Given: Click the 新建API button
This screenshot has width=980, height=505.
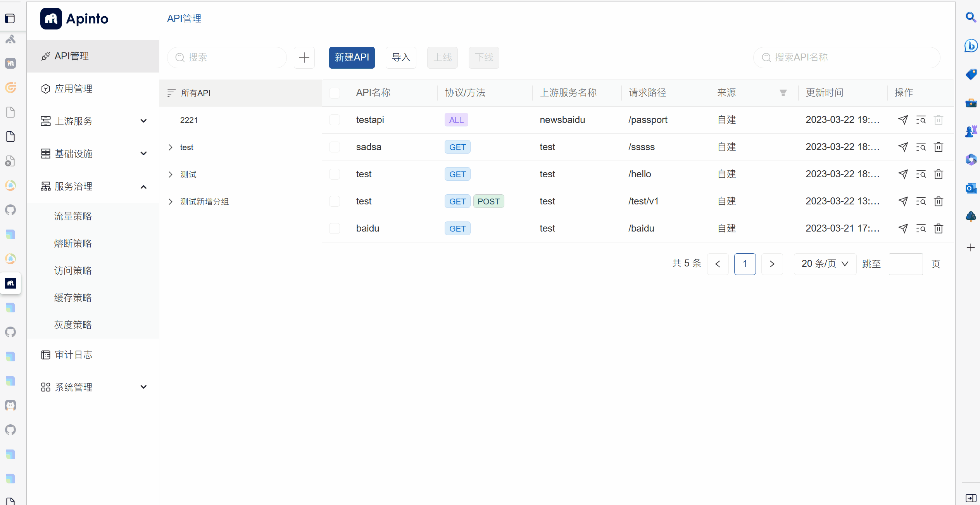Looking at the screenshot, I should (x=352, y=57).
